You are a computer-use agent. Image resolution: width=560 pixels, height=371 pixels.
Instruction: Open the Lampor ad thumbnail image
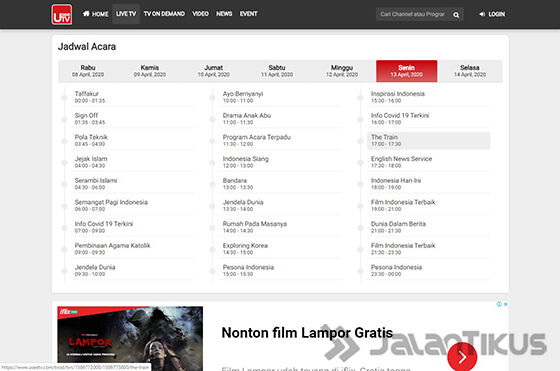point(130,339)
